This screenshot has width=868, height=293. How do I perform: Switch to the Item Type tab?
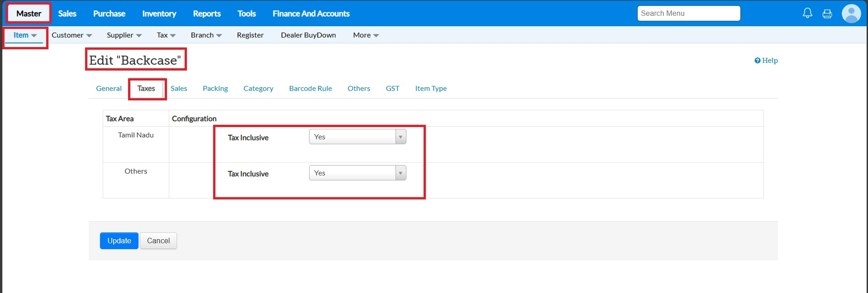click(431, 89)
